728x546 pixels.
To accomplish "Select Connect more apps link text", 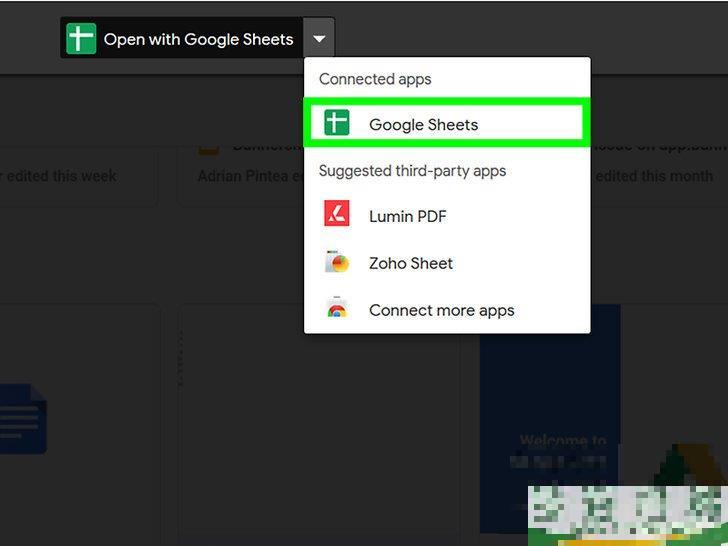I will [441, 311].
